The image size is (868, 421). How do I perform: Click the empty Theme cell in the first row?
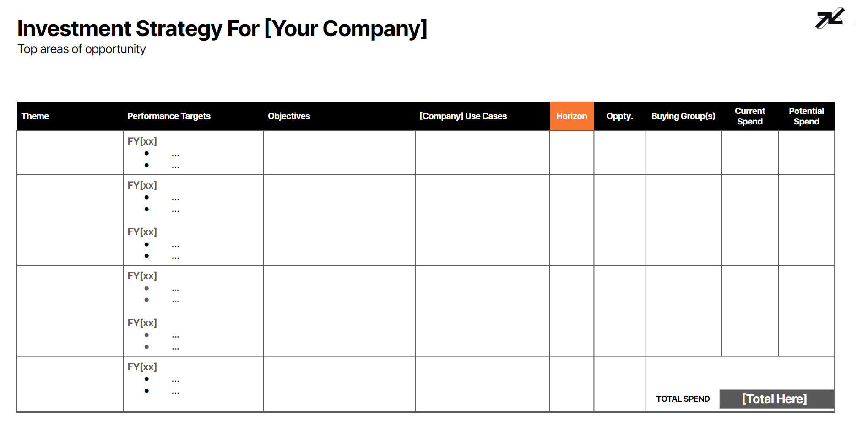pyautogui.click(x=70, y=153)
